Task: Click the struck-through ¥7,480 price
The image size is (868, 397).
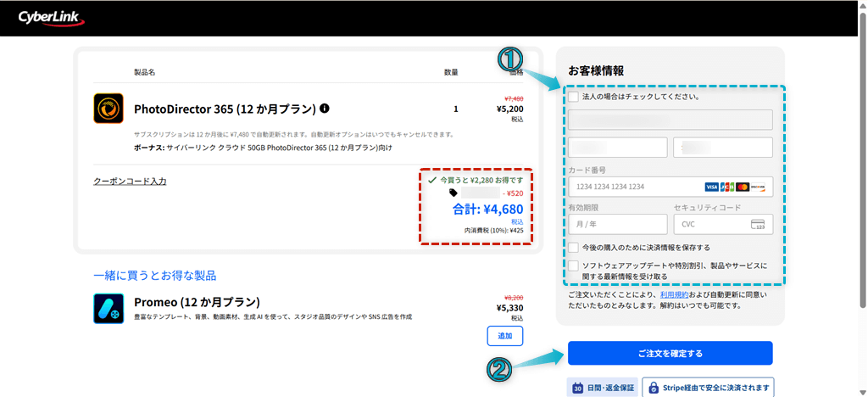Action: 515,98
